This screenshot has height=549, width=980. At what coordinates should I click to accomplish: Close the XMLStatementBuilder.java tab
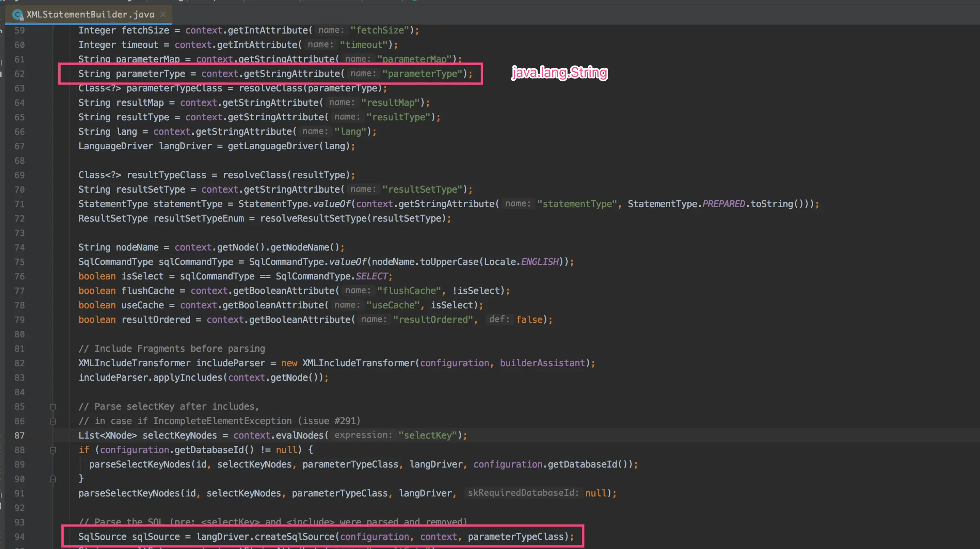tap(163, 14)
